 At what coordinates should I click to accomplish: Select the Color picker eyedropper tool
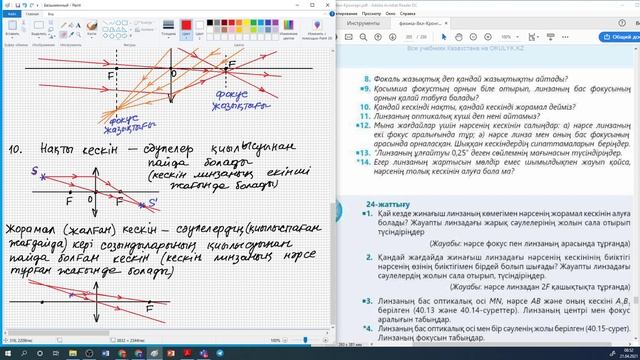(x=71, y=35)
